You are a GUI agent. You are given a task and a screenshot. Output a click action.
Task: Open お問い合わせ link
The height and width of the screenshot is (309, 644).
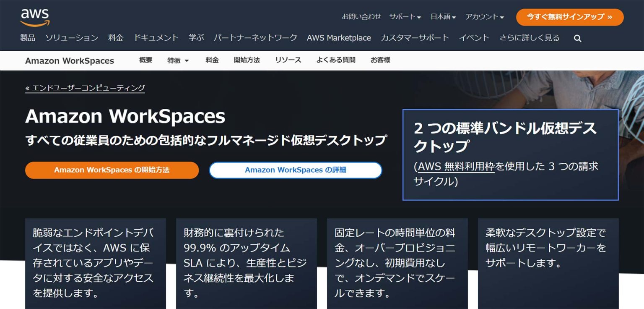[x=361, y=17]
